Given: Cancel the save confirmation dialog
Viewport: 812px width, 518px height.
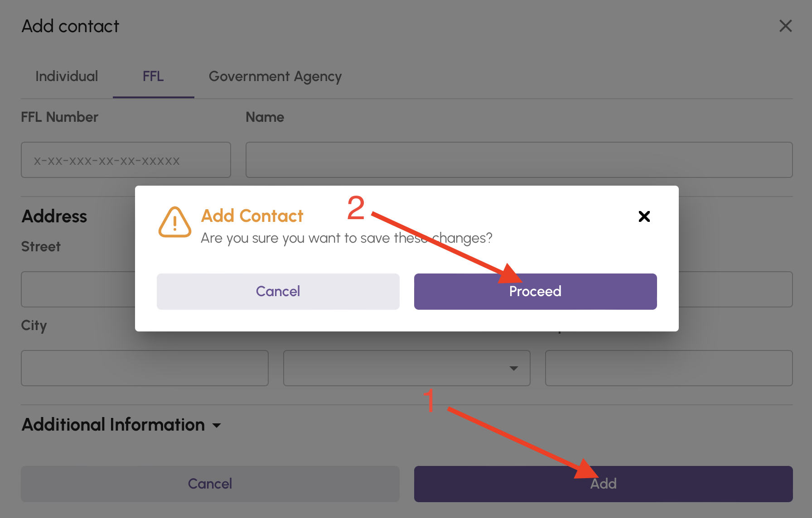Looking at the screenshot, I should pyautogui.click(x=278, y=291).
